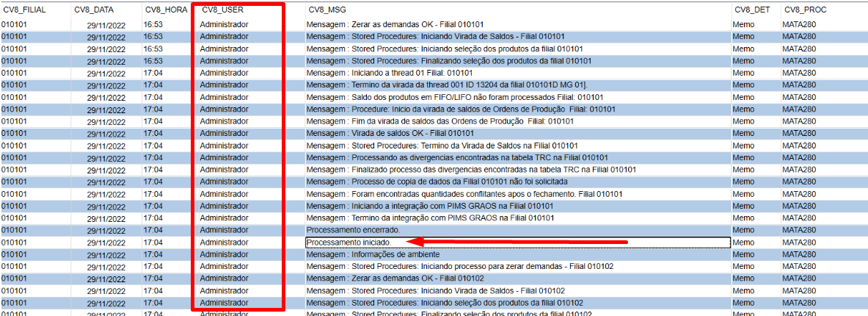The image size is (868, 316).
Task: Select the CV8_HORA column header
Action: (x=167, y=10)
